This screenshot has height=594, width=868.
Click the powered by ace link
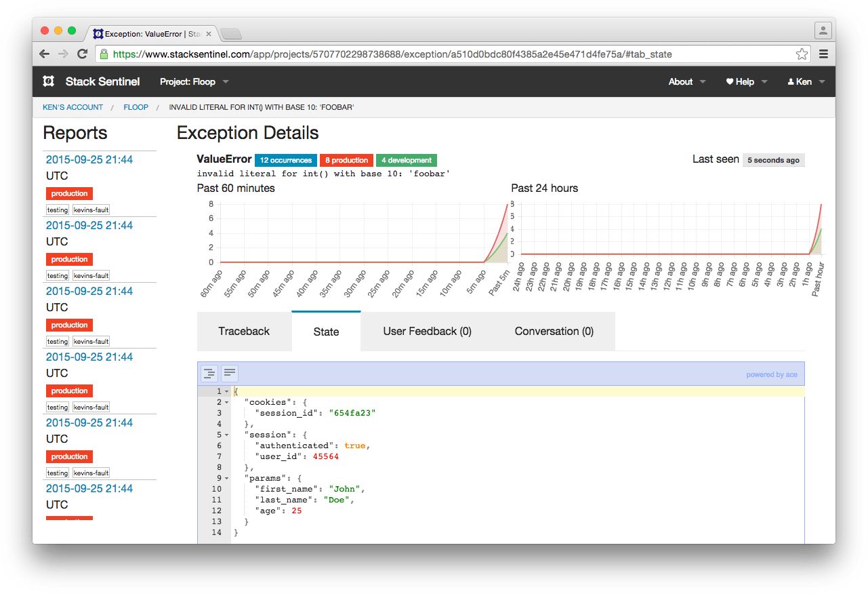(x=772, y=374)
